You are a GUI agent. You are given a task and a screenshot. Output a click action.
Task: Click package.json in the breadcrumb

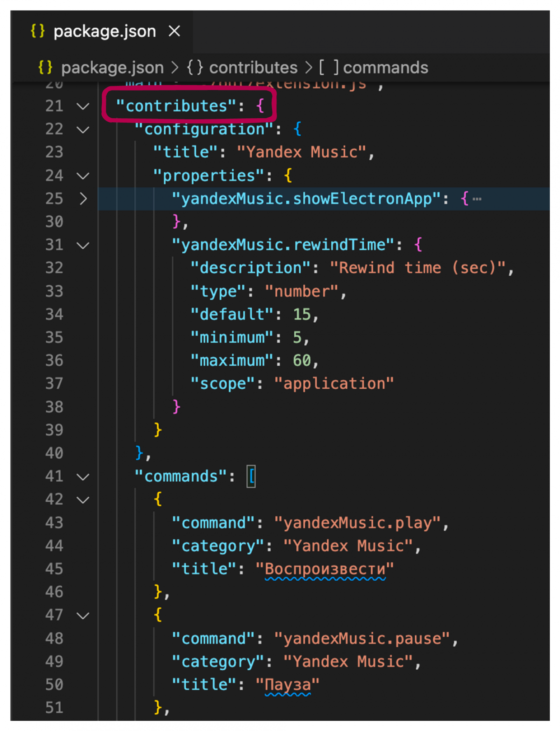point(112,67)
